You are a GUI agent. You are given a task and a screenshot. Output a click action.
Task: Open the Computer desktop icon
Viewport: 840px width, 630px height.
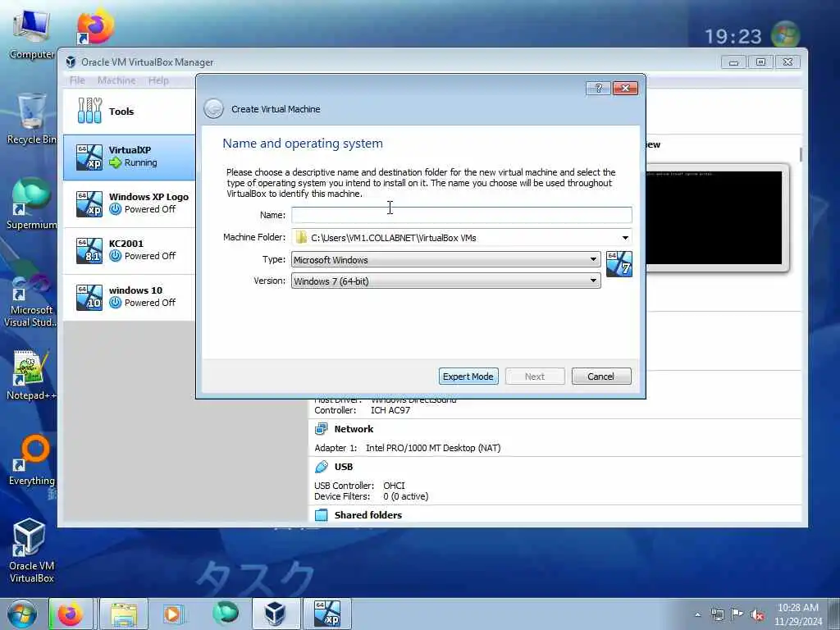tap(32, 34)
